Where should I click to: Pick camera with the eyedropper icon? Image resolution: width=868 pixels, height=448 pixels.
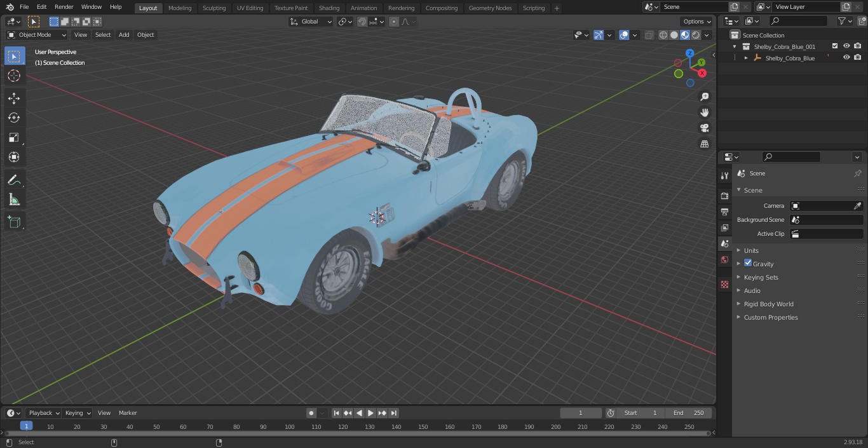857,206
